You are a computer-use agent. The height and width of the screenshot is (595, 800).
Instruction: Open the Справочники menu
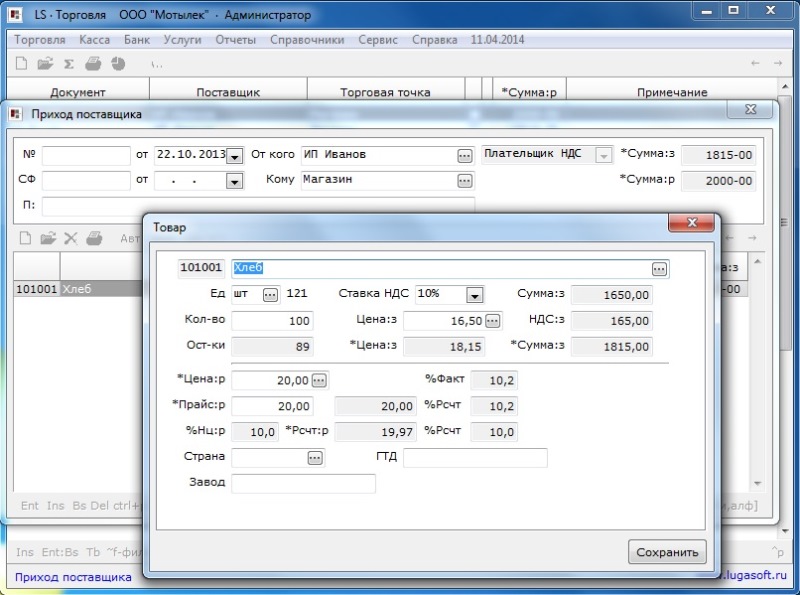[x=307, y=40]
